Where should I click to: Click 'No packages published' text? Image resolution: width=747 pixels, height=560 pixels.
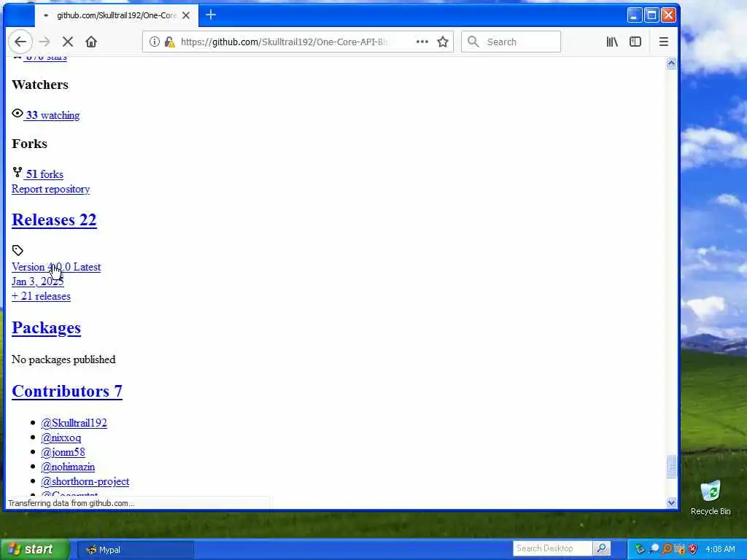pyautogui.click(x=63, y=359)
